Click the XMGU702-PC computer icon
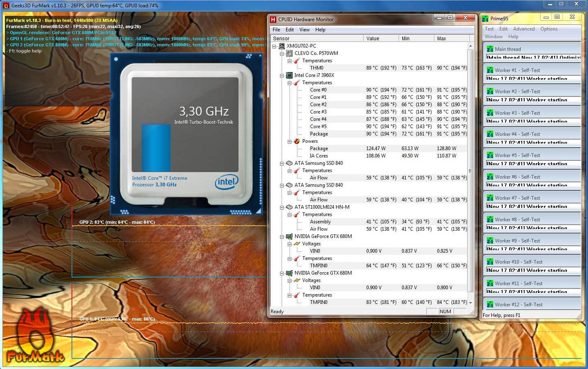 282,46
